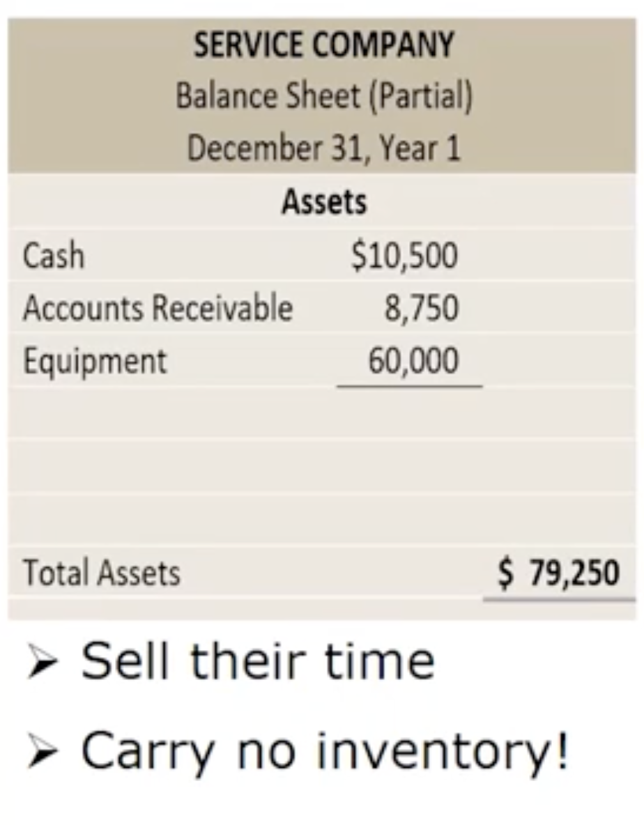Select the Total Assets label
The width and height of the screenshot is (644, 825).
(102, 573)
